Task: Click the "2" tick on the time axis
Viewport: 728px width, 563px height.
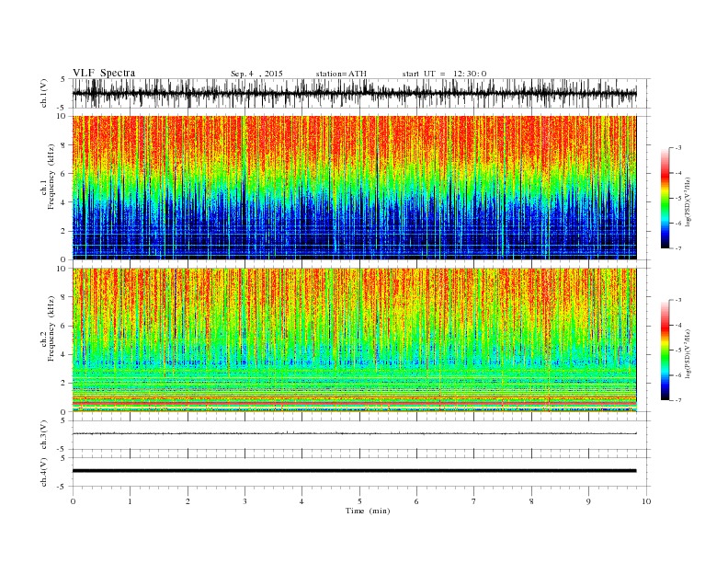Action: point(188,501)
